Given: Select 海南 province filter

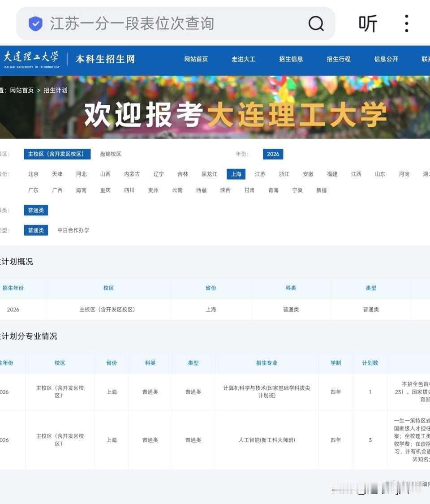Looking at the screenshot, I should [82, 190].
